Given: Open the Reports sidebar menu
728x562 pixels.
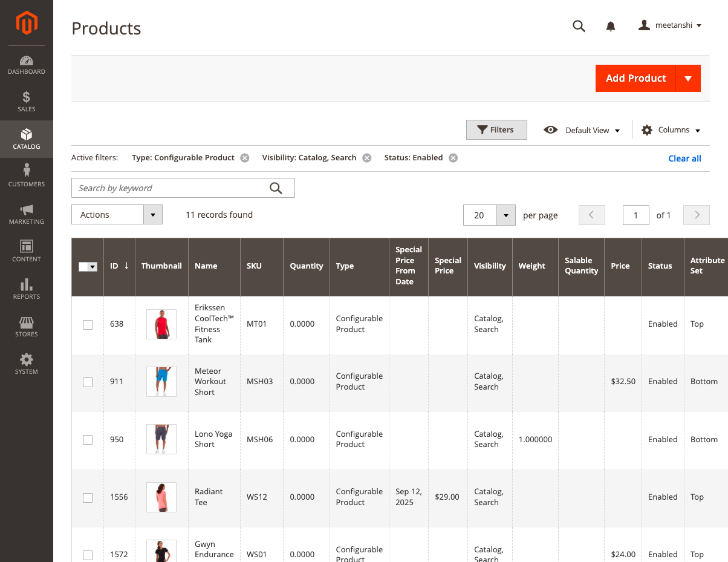Looking at the screenshot, I should tap(27, 289).
